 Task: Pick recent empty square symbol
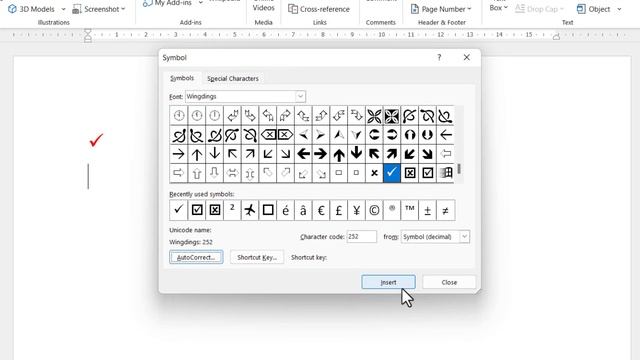click(268, 210)
